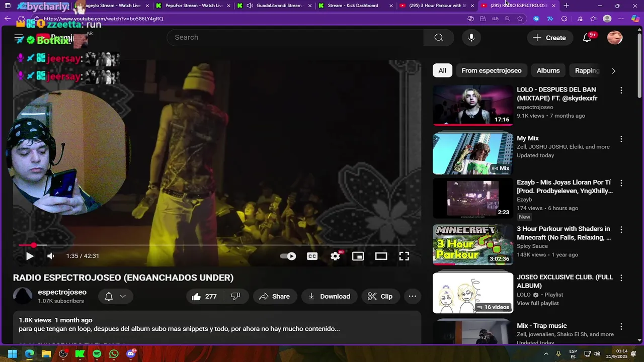644x362 pixels.
Task: Activate the miniplayer button
Action: [x=358, y=256]
